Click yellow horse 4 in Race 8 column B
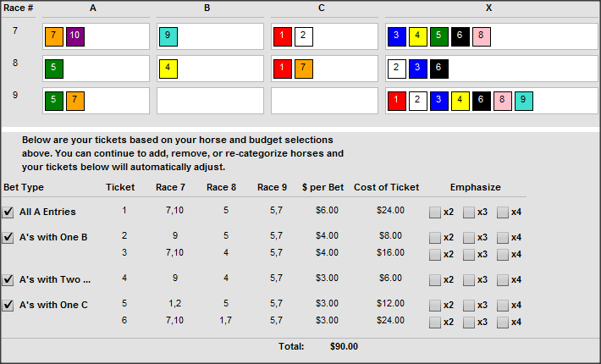 tap(168, 69)
